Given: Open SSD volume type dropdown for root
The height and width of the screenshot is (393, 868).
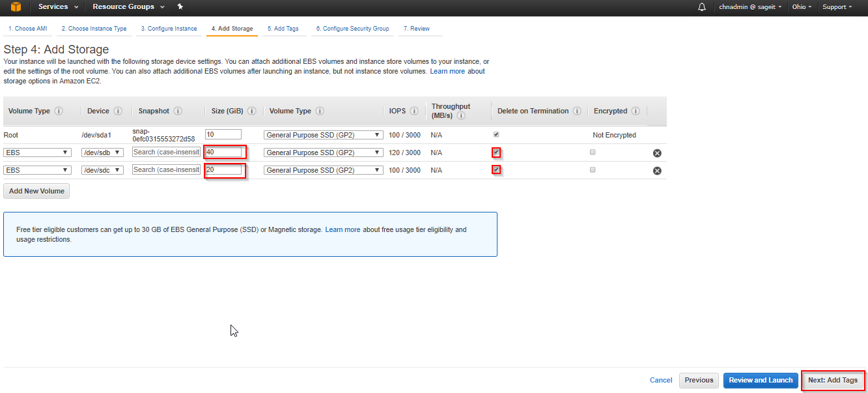Looking at the screenshot, I should (x=323, y=135).
